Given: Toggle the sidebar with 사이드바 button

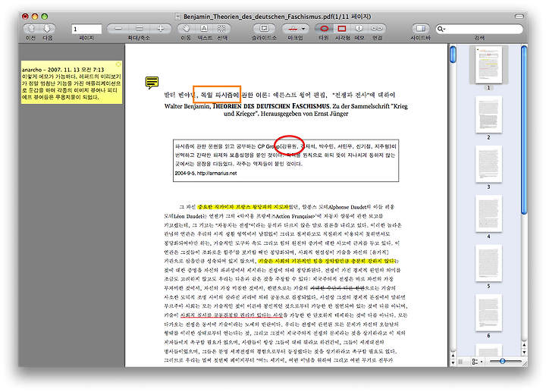Looking at the screenshot, I should [x=421, y=28].
